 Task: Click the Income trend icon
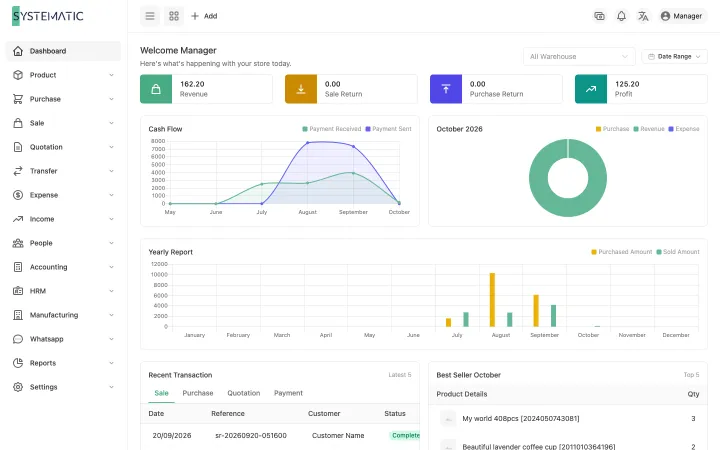tap(18, 219)
